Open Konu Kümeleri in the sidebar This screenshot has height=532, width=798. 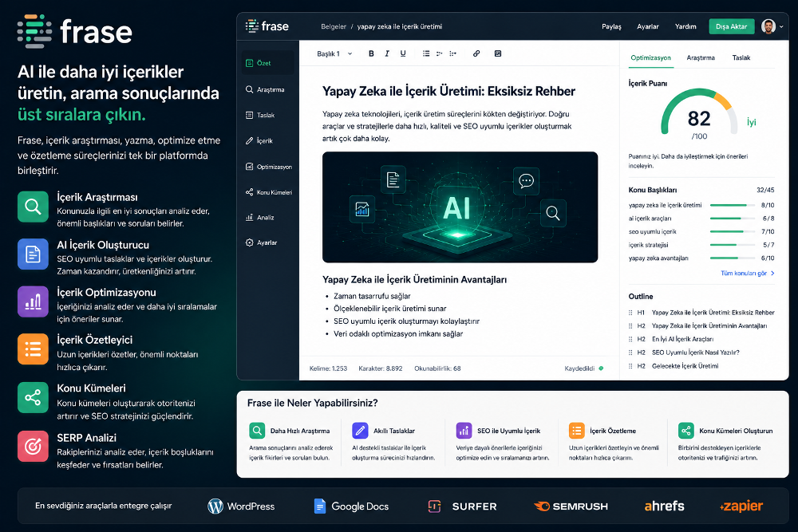269,192
